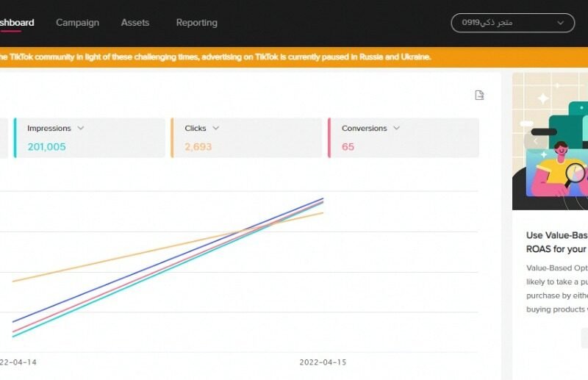Viewport: 588px width, 380px height.
Task: Switch to the Campaign tab
Action: pos(78,23)
